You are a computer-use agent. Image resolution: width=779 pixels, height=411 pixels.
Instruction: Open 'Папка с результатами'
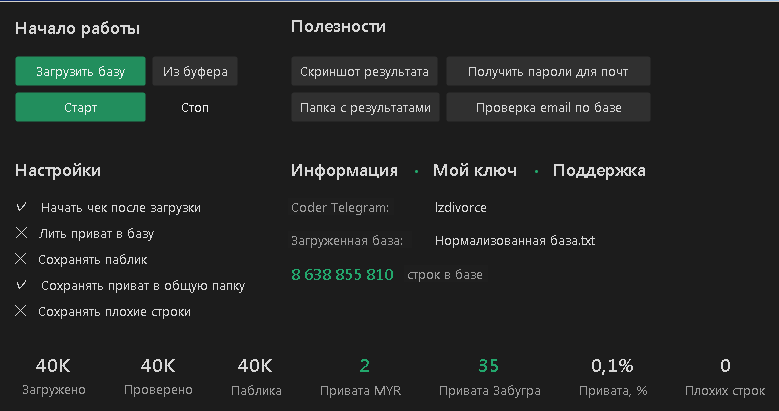click(x=365, y=107)
